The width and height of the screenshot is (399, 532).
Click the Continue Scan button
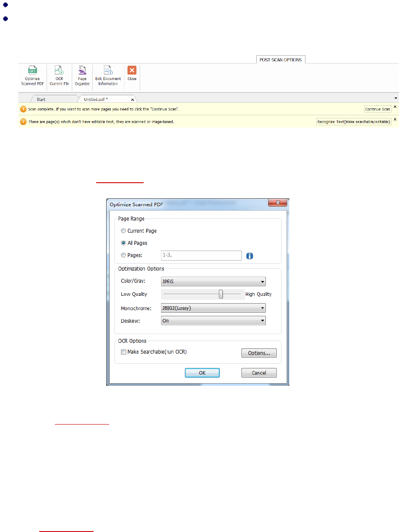(x=378, y=109)
